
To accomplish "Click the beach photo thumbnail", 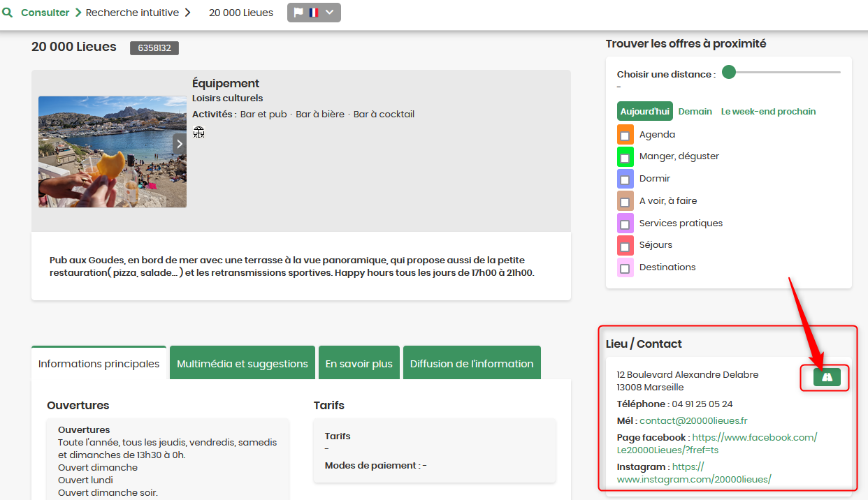I will (113, 152).
